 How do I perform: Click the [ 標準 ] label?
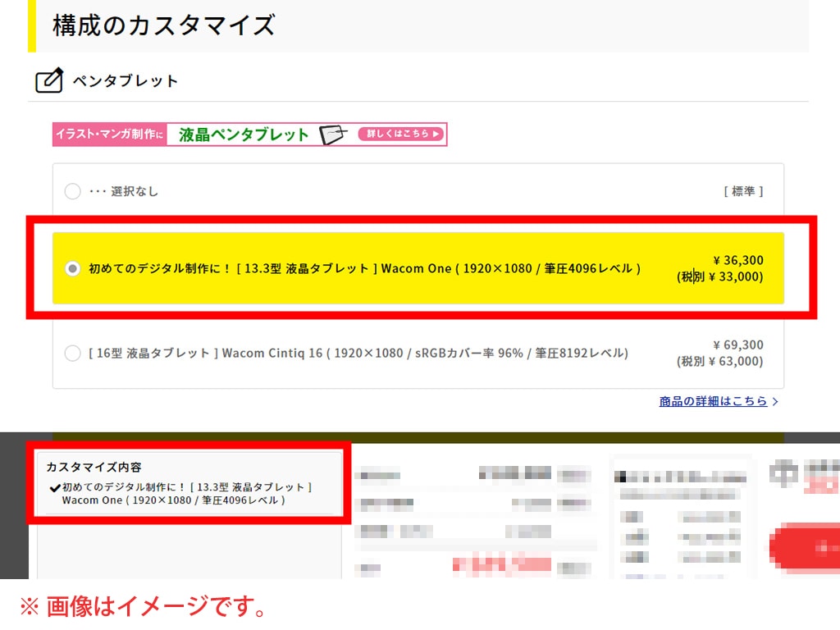click(x=743, y=191)
